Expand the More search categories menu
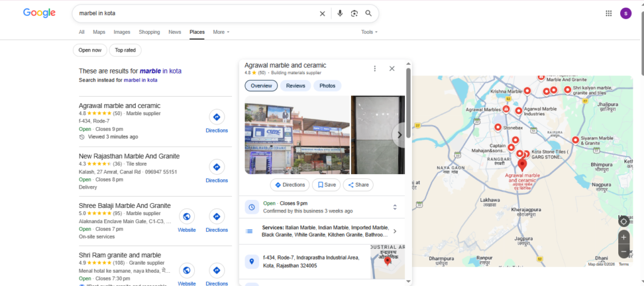Viewport: 644px width, 286px height. point(221,32)
